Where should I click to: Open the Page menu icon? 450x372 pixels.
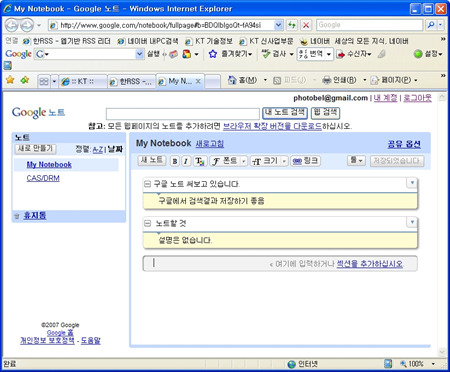pyautogui.click(x=375, y=80)
